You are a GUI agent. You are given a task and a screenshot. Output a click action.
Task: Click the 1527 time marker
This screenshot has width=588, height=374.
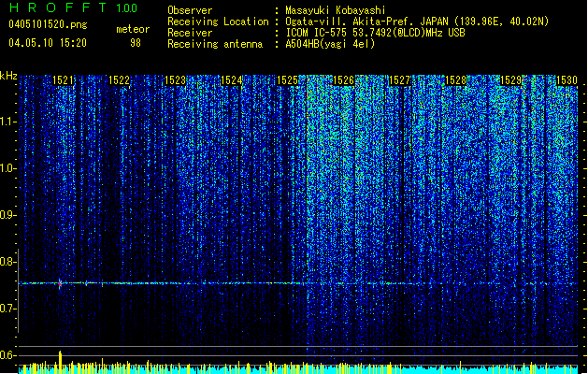tap(400, 80)
